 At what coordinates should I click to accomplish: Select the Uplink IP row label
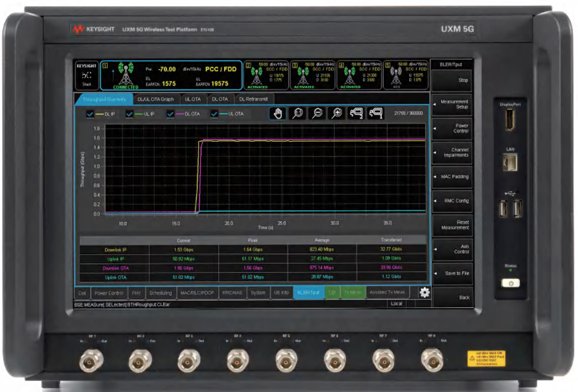pyautogui.click(x=115, y=259)
